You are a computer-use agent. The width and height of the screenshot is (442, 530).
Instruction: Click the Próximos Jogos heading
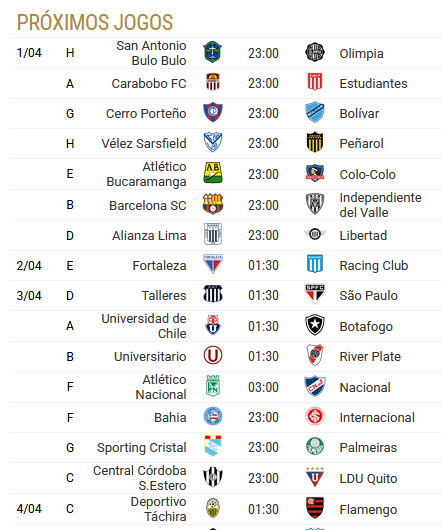[x=95, y=23]
